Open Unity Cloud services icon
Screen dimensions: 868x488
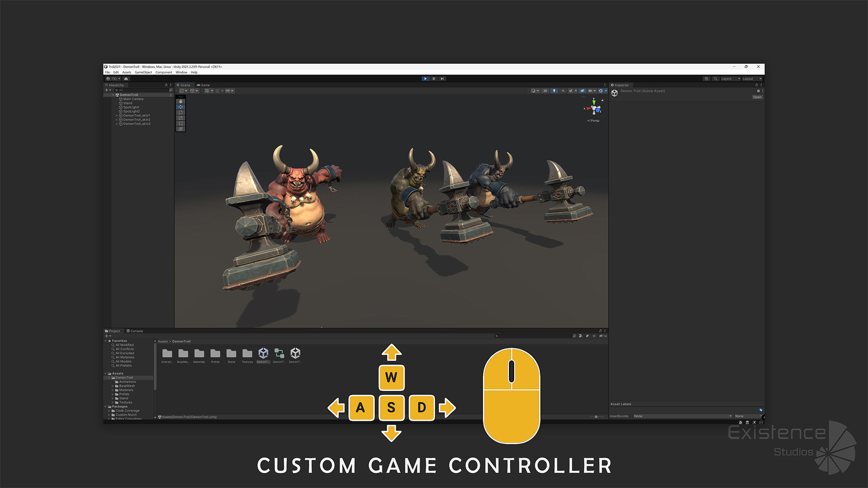126,79
